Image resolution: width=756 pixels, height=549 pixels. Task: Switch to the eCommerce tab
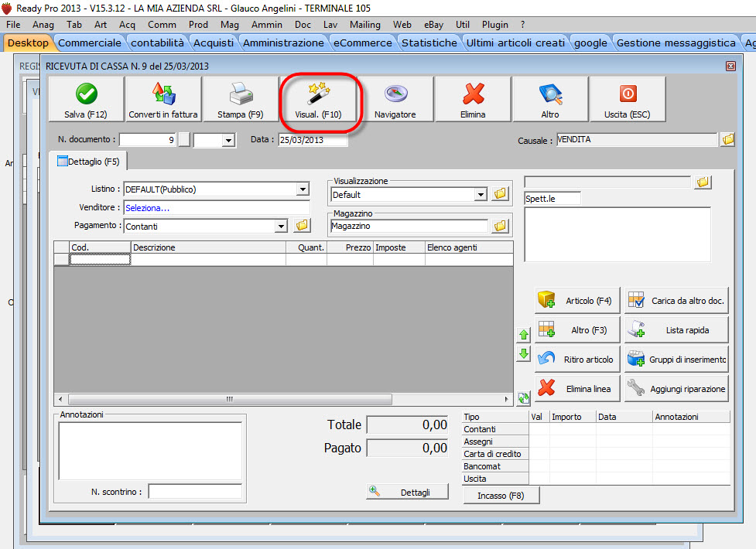click(x=363, y=43)
